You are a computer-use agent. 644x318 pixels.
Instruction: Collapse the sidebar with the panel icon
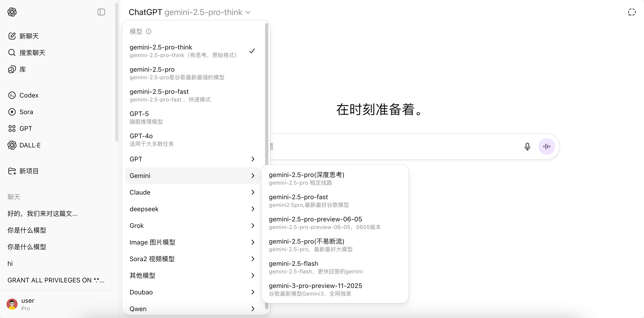101,12
